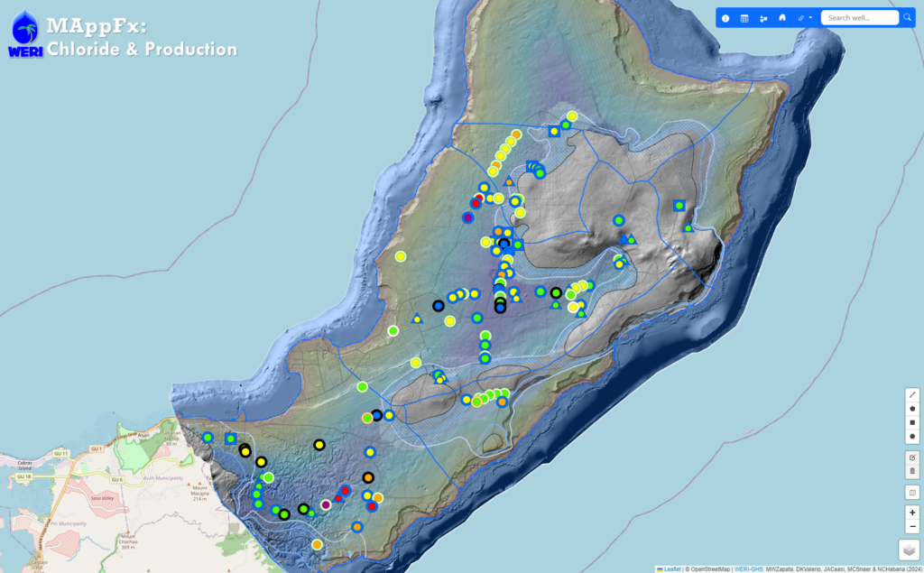The height and width of the screenshot is (573, 924).
Task: Open the data table view icon
Action: pos(744,18)
